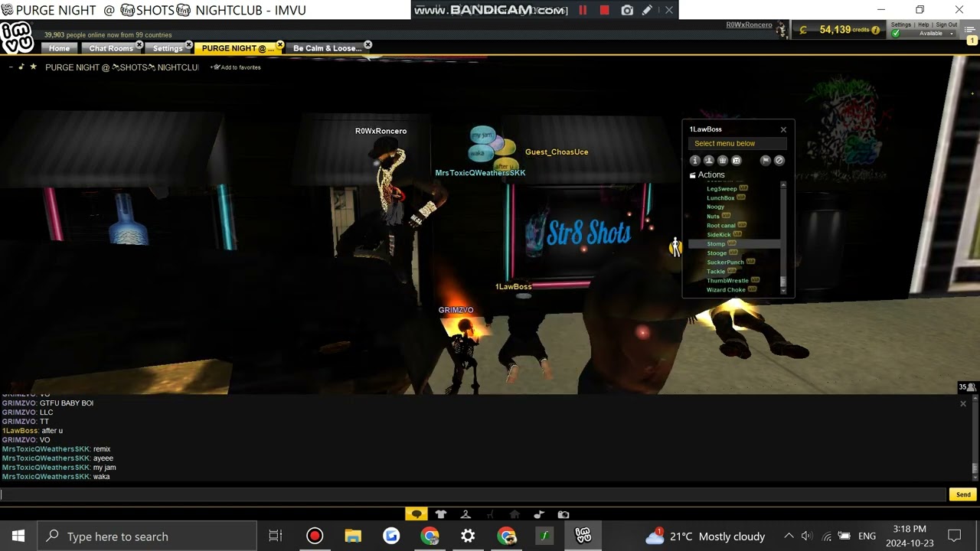Click the Sign Out link

click(x=946, y=24)
